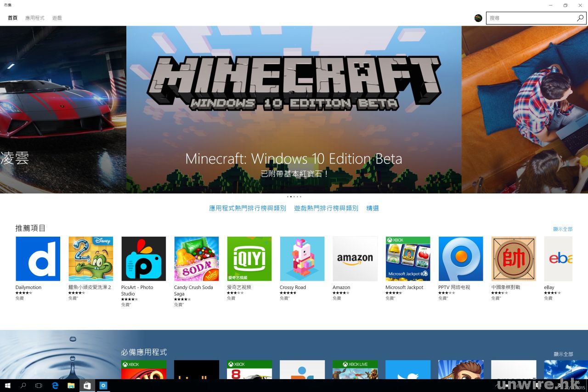Open the user account avatar
This screenshot has width=588, height=392.
[478, 18]
